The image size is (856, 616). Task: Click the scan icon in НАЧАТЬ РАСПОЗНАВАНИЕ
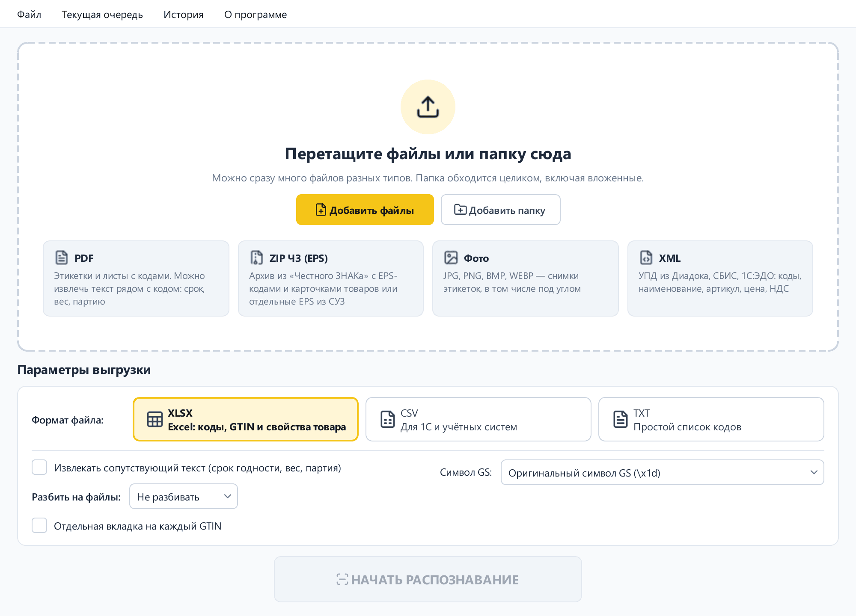(x=342, y=579)
